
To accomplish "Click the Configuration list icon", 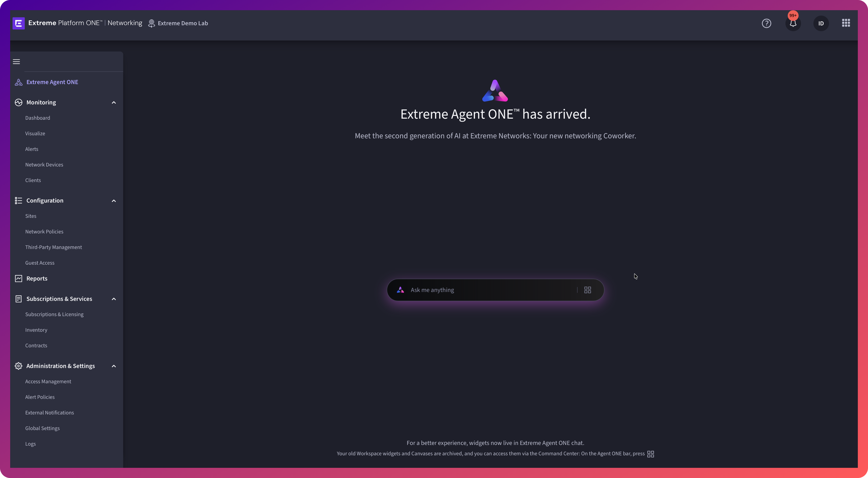I will click(18, 201).
